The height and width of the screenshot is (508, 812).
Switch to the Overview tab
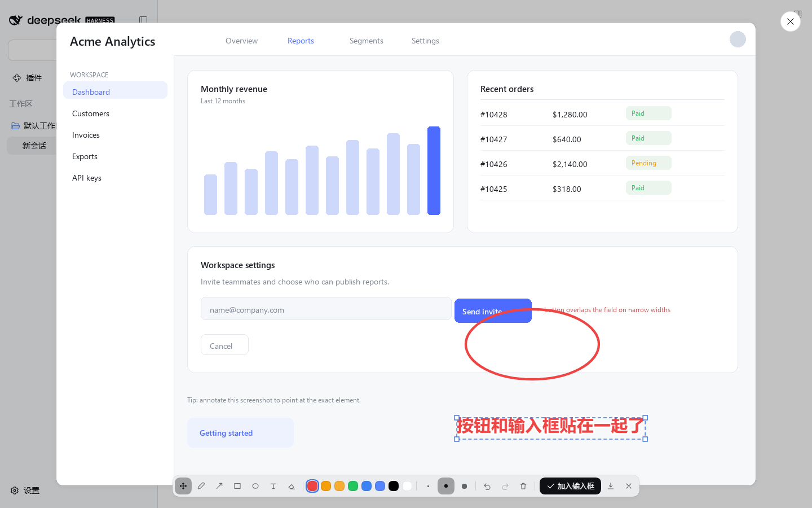[241, 41]
